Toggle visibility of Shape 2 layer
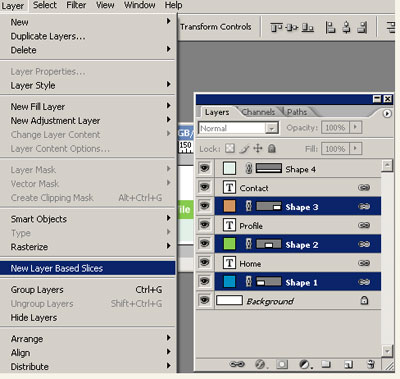This screenshot has width=400, height=379. (x=204, y=243)
